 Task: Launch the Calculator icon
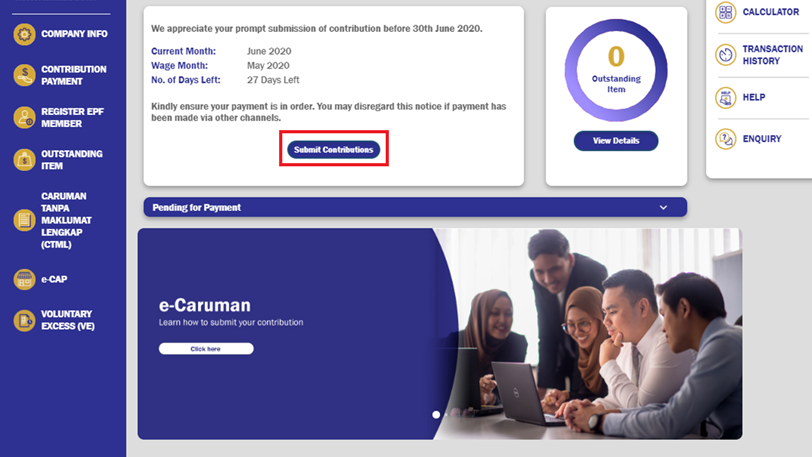(x=726, y=12)
